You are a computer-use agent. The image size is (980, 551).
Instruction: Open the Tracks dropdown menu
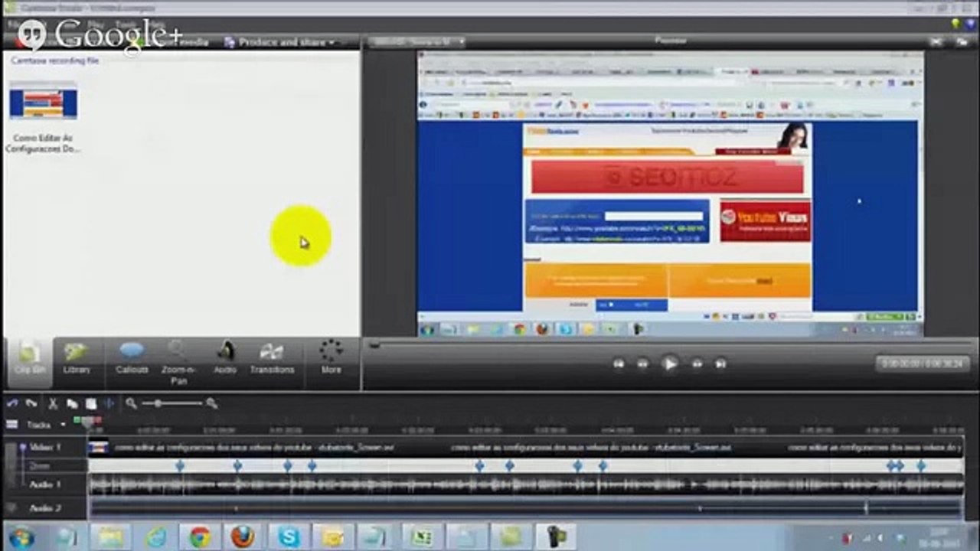coord(63,425)
